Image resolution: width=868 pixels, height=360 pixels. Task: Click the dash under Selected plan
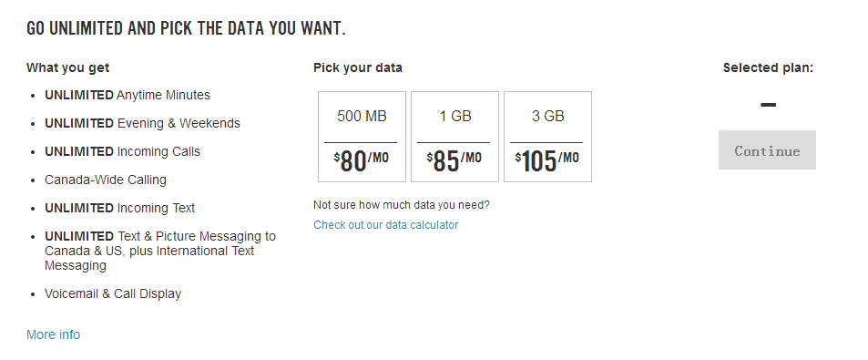(769, 104)
